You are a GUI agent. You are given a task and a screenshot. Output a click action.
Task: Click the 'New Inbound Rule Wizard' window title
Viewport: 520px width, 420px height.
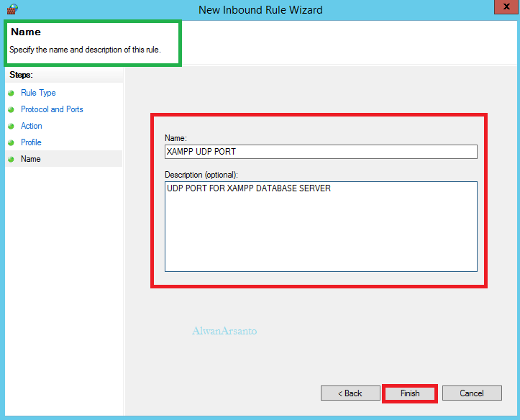[x=260, y=10]
